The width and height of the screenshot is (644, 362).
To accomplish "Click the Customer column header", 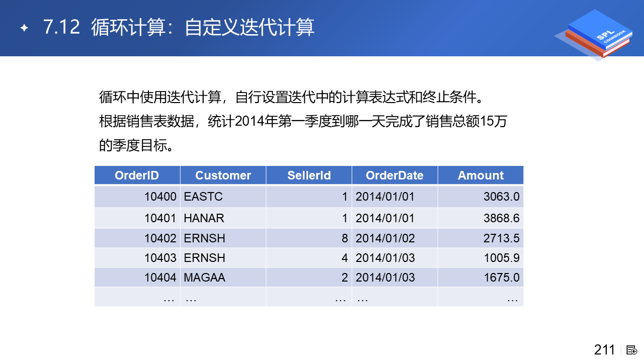I will [x=223, y=175].
